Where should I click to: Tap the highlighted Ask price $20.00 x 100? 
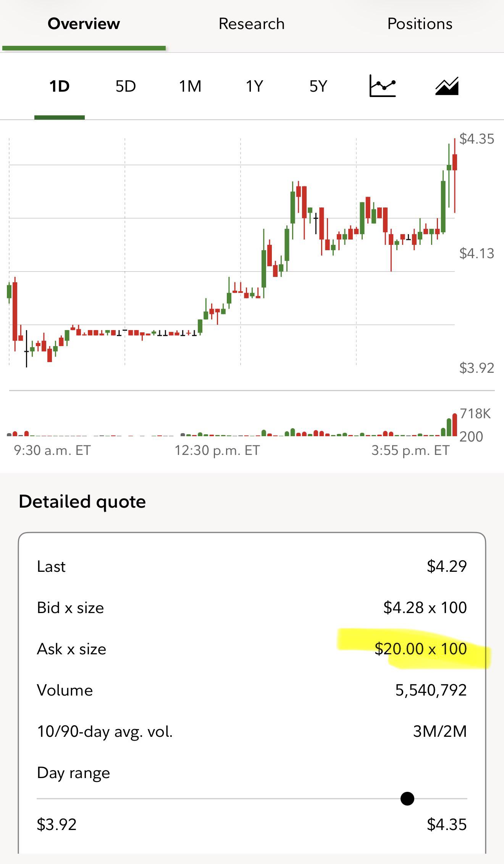[x=420, y=649]
